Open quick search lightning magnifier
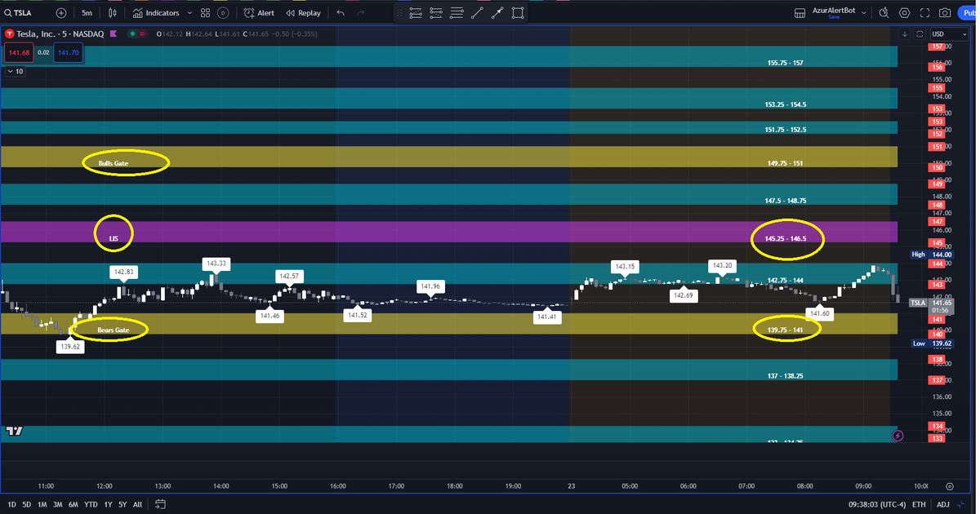 coord(885,13)
